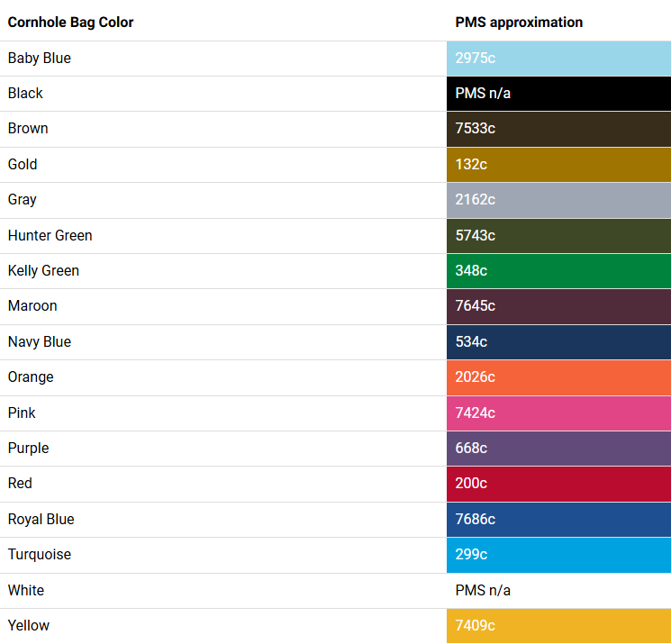Click the Navy Blue 534c swatch
The width and height of the screenshot is (671, 644).
(x=559, y=342)
